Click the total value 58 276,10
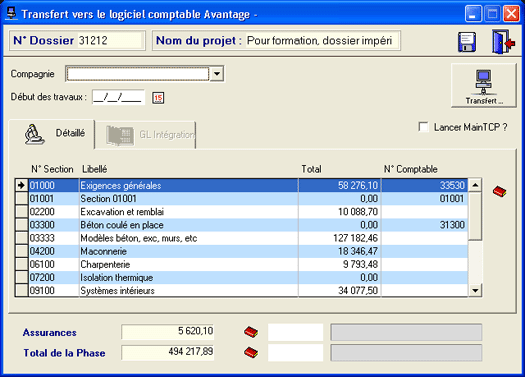The image size is (525, 377). tap(358, 185)
